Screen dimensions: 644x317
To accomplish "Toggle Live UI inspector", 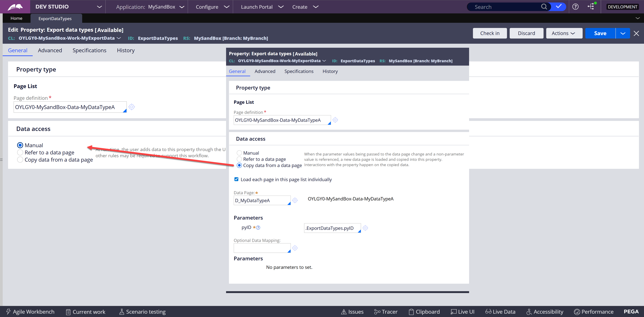I will pyautogui.click(x=463, y=312).
